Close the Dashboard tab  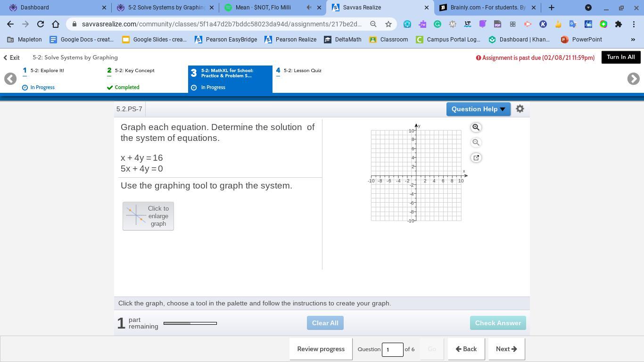(104, 8)
